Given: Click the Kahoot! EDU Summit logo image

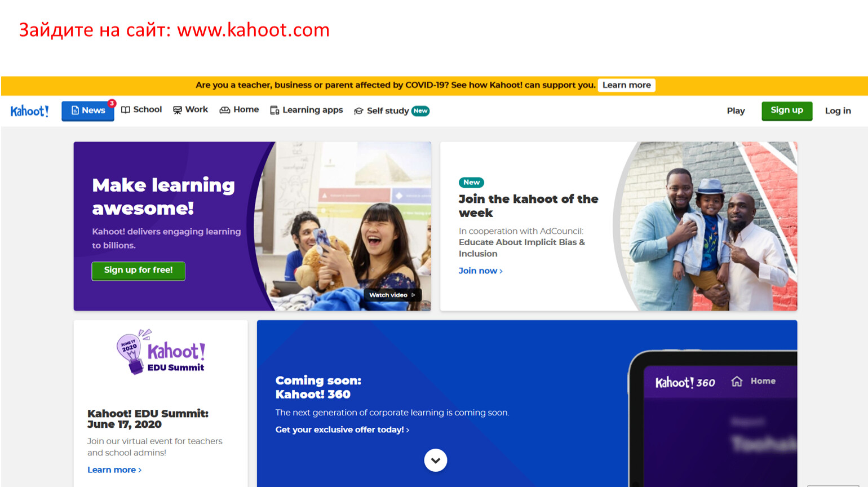Looking at the screenshot, I should tap(161, 352).
